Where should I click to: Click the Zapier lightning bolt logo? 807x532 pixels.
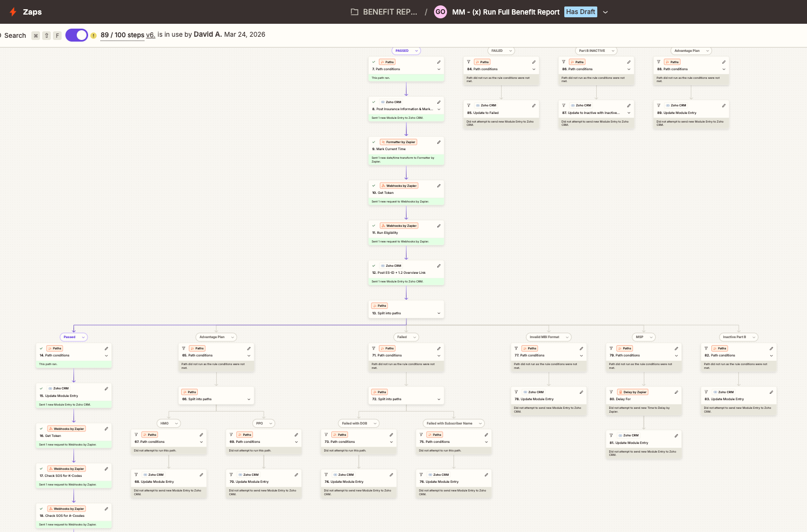(x=13, y=12)
